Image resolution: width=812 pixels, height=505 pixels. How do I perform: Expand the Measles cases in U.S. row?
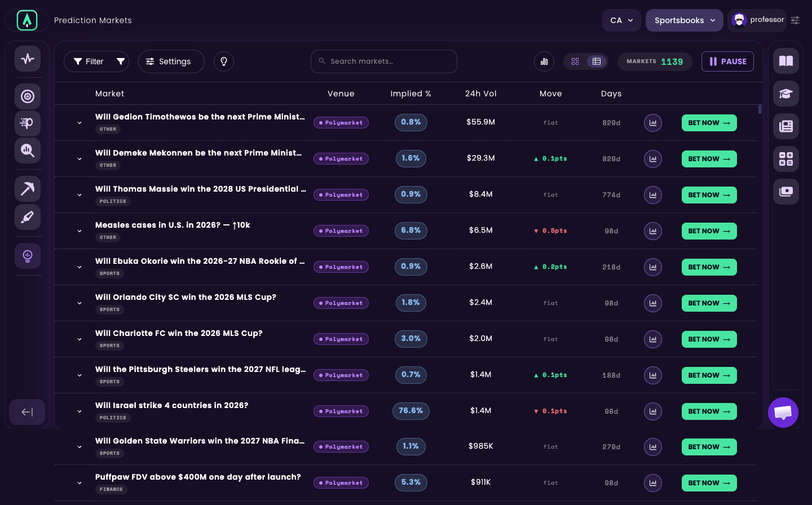[x=80, y=231]
